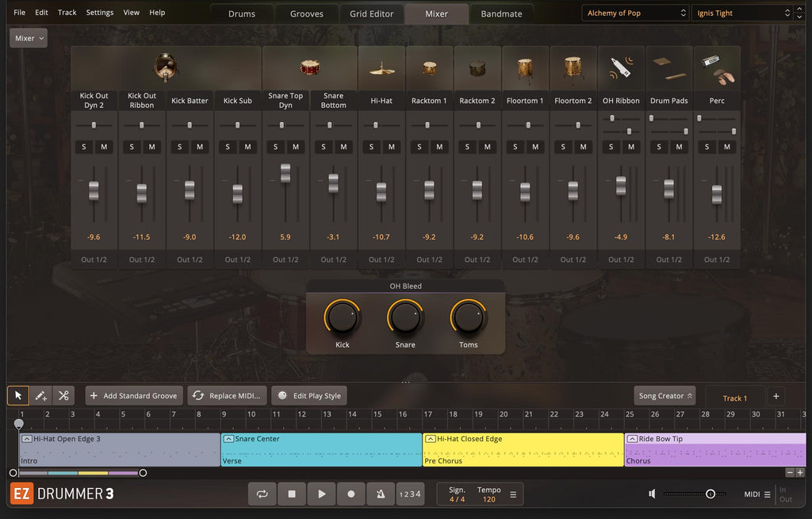
Task: Open the Help menu
Action: click(157, 13)
